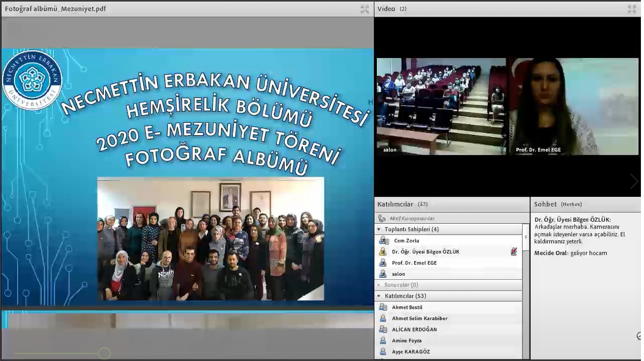Select Cem Zorlu in the hosts list
The width and height of the screenshot is (644, 361).
407,241
